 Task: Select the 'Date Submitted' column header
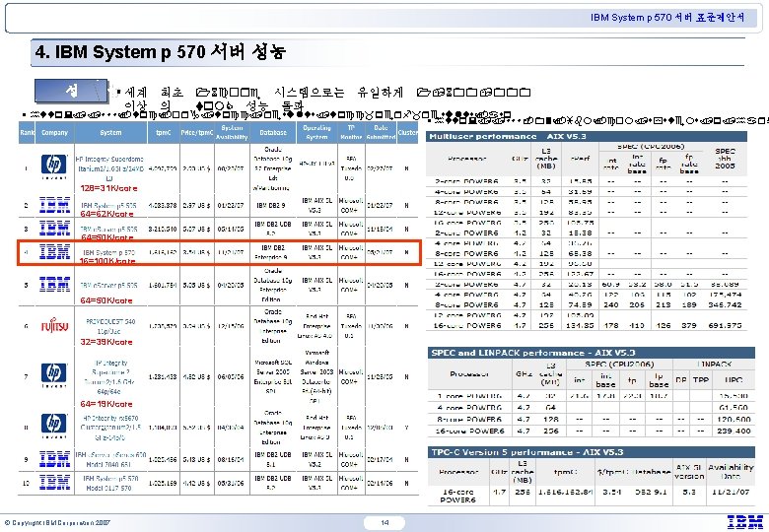(381, 133)
